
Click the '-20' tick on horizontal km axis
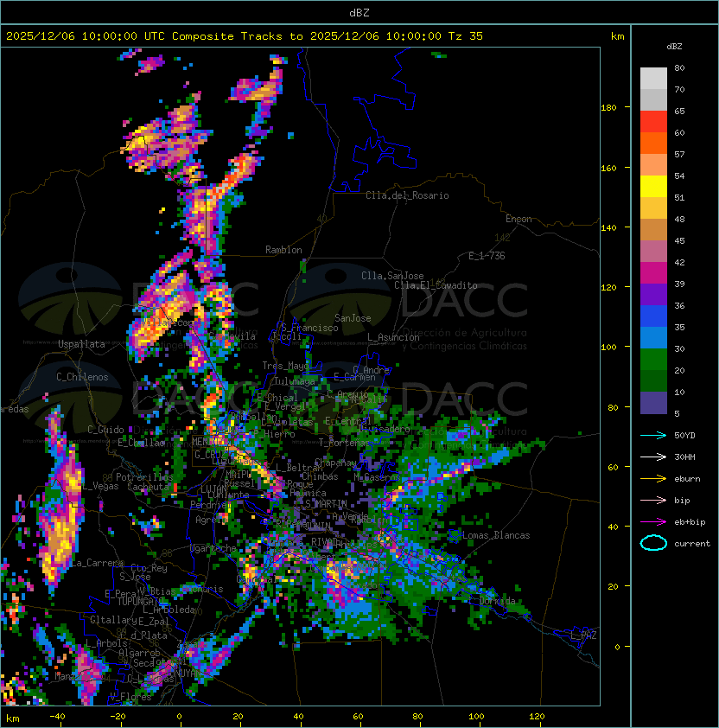pos(118,717)
